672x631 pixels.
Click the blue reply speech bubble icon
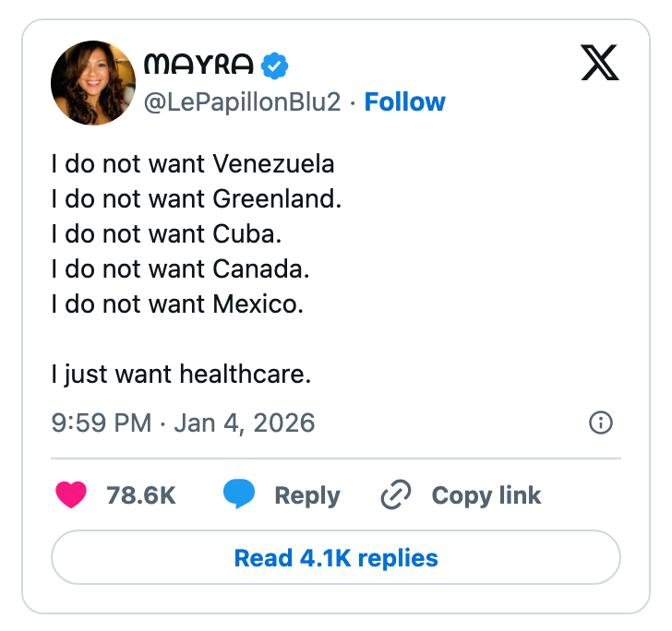(239, 495)
